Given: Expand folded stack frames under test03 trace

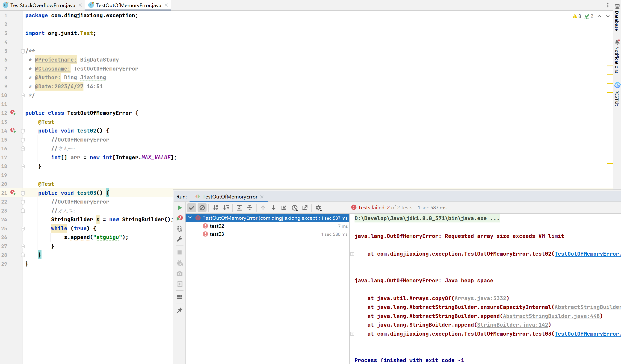Looking at the screenshot, I should point(352,334).
